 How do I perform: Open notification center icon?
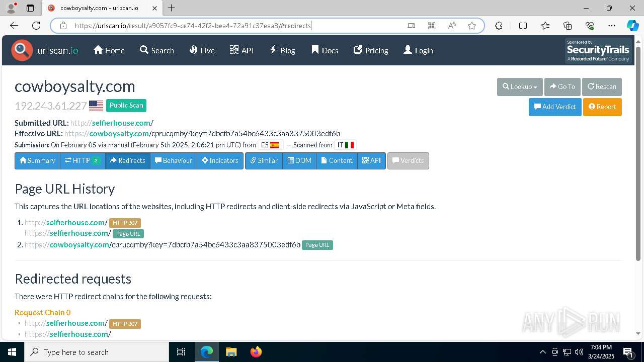click(628, 352)
